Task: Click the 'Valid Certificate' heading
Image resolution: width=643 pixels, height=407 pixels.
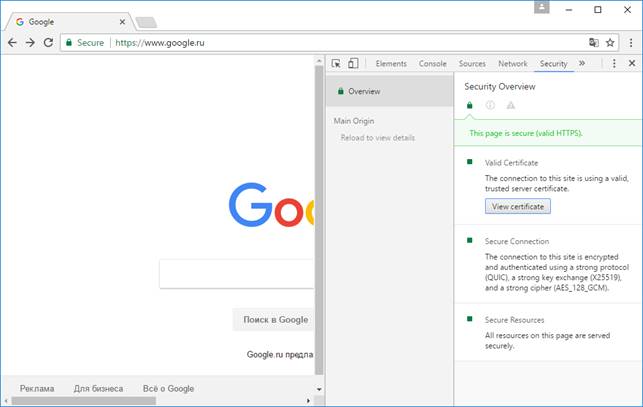Action: (511, 163)
